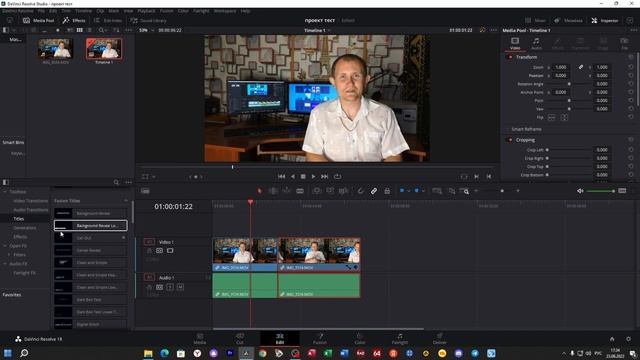
Task: Switch to the Color page
Action: pyautogui.click(x=360, y=339)
